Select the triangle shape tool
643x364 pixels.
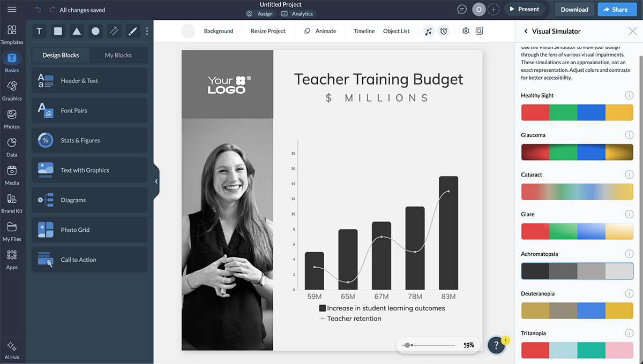tap(77, 31)
